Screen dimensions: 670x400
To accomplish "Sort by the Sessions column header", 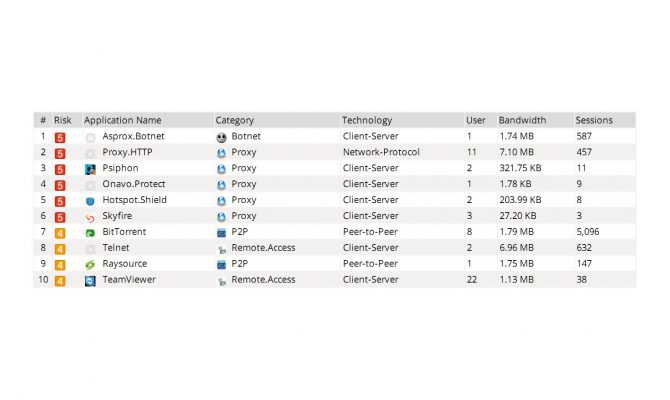I will point(593,120).
